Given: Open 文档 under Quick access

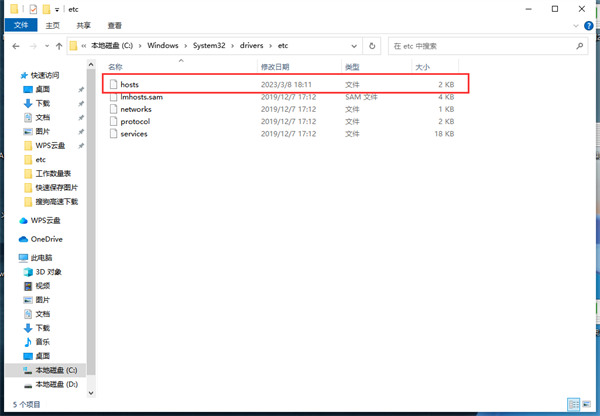Looking at the screenshot, I should pos(42,117).
